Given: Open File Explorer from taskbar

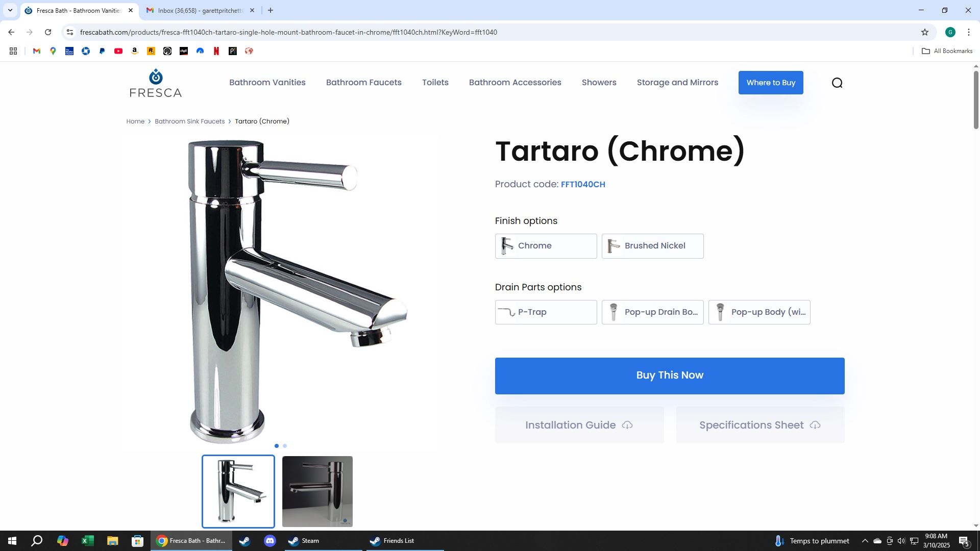Looking at the screenshot, I should [112, 541].
